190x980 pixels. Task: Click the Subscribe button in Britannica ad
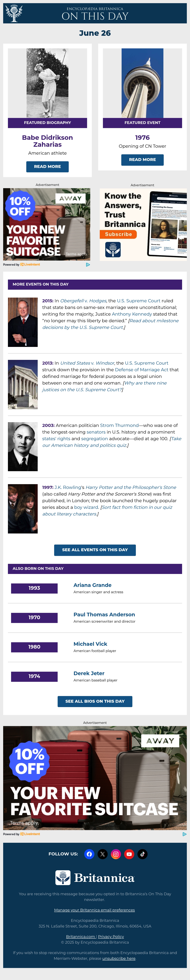[x=118, y=234]
